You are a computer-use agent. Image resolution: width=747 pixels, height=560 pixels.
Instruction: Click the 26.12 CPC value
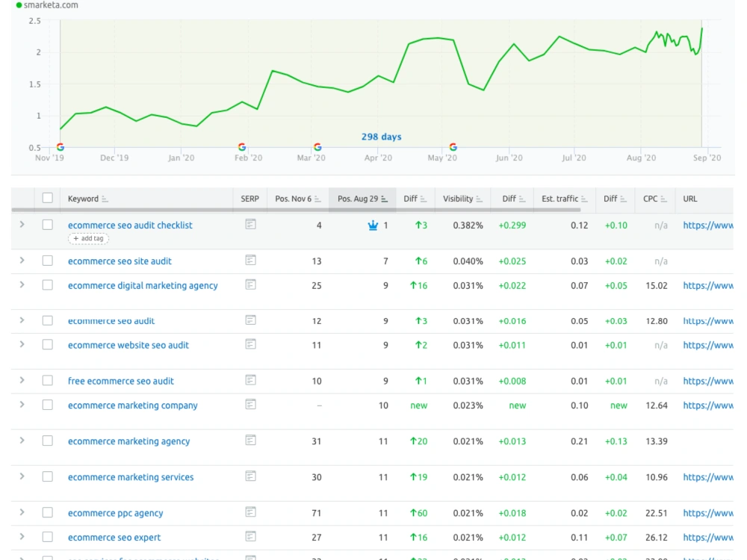(657, 537)
